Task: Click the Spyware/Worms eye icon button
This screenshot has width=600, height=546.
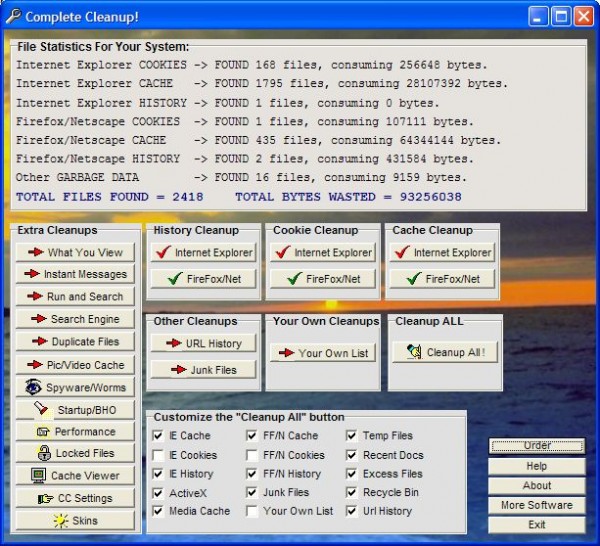Action: tap(75, 387)
